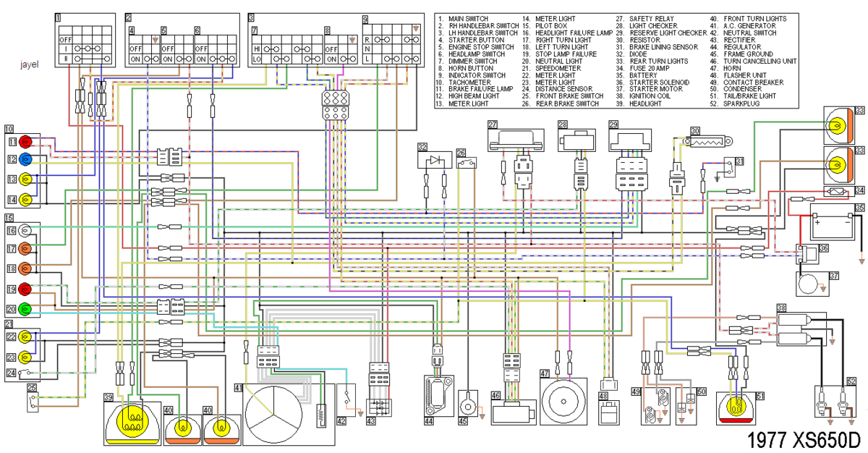Viewport: 868px width, 453px height.
Task: Click the starter solenoid component 36
Action: [806, 255]
